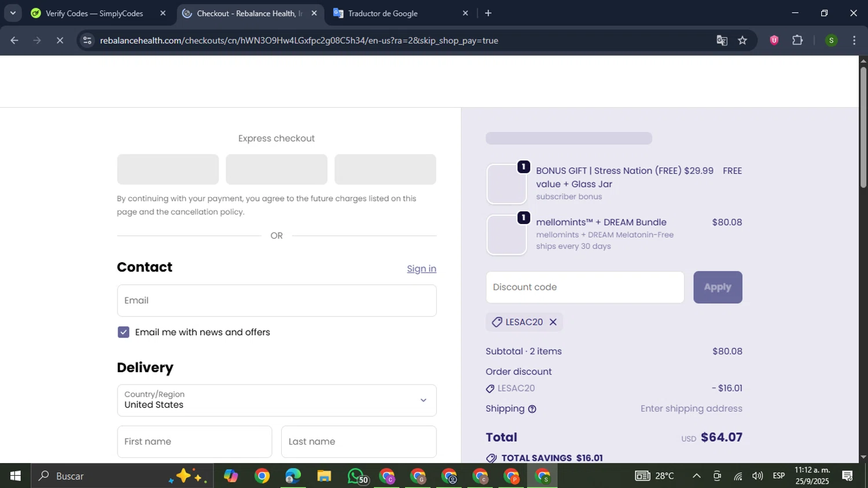Click the Enter shipping address text

(692, 409)
